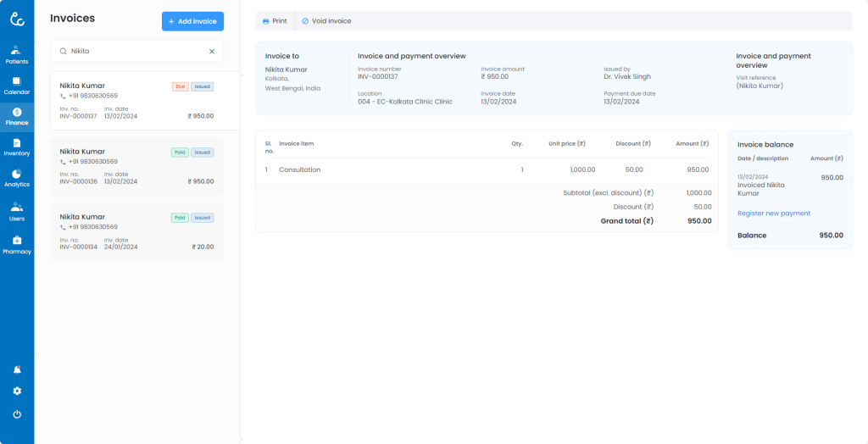Select invoice INV-0000136 in the list
This screenshot has width=868, height=444.
pyautogui.click(x=136, y=166)
